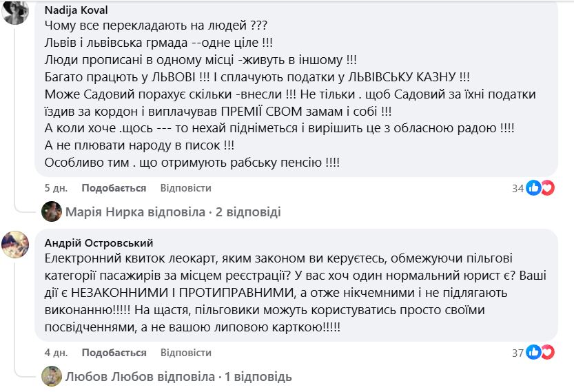Open the 34 reactions count
This screenshot has width=574, height=392.
click(x=517, y=188)
